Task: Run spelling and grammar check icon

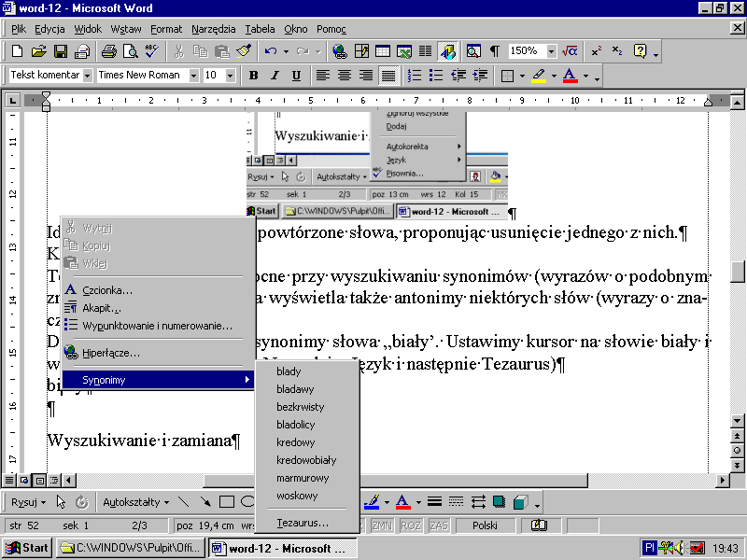Action: pyautogui.click(x=152, y=51)
